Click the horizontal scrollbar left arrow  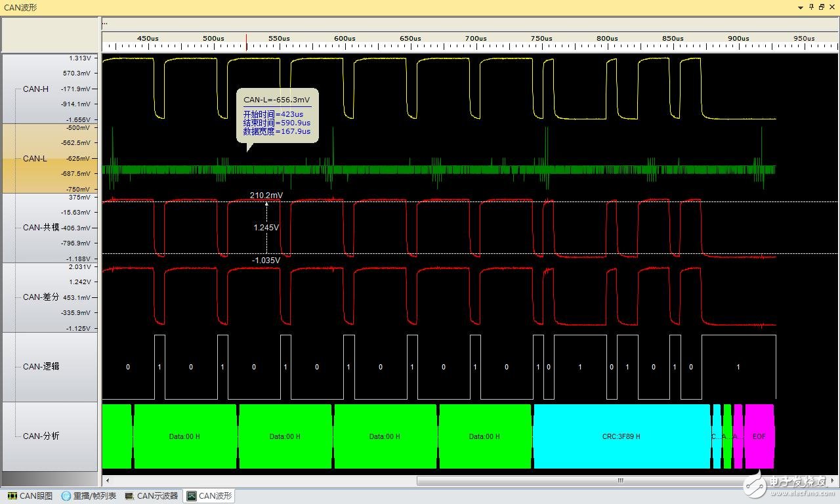(x=108, y=481)
